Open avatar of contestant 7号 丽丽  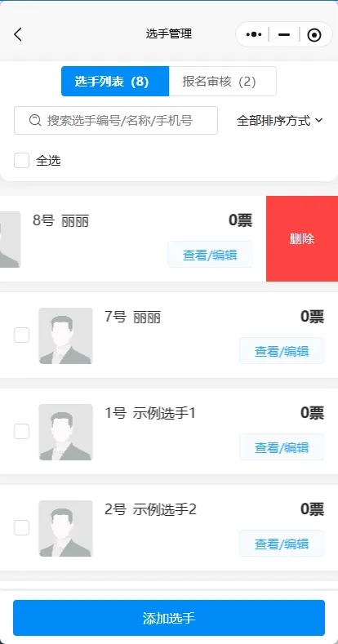(65, 335)
